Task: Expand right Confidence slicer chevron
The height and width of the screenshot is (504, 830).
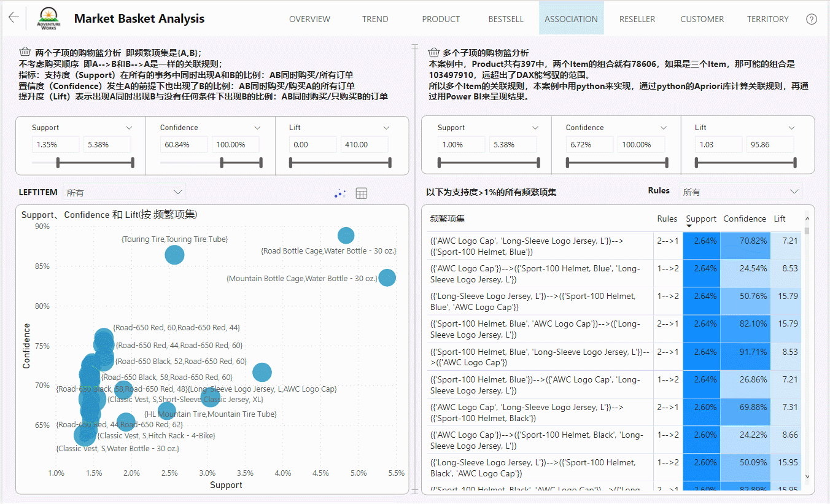Action: click(x=664, y=128)
